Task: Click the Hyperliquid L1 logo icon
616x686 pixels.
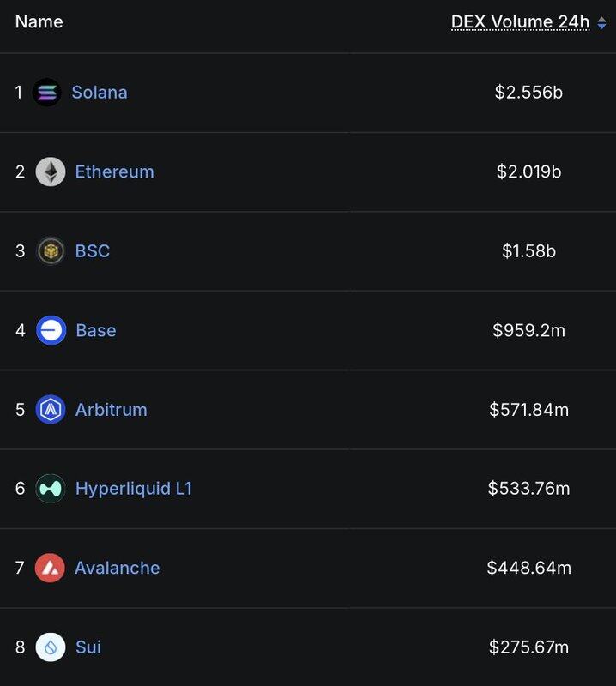Action: [x=51, y=489]
